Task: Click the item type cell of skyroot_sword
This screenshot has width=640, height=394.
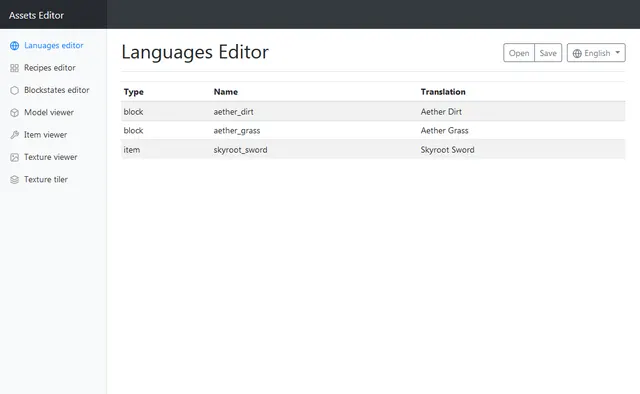Action: pos(131,150)
